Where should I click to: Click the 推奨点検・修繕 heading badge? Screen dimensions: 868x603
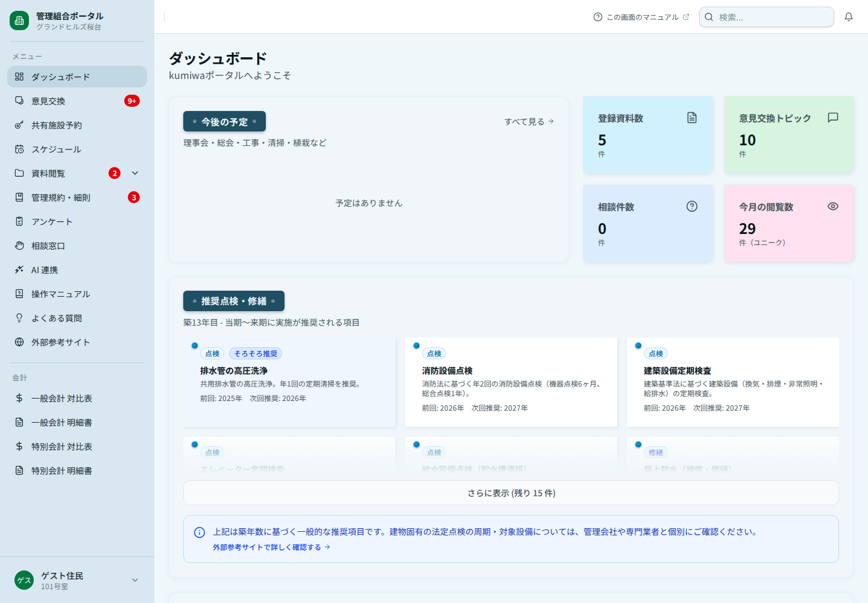click(x=234, y=301)
